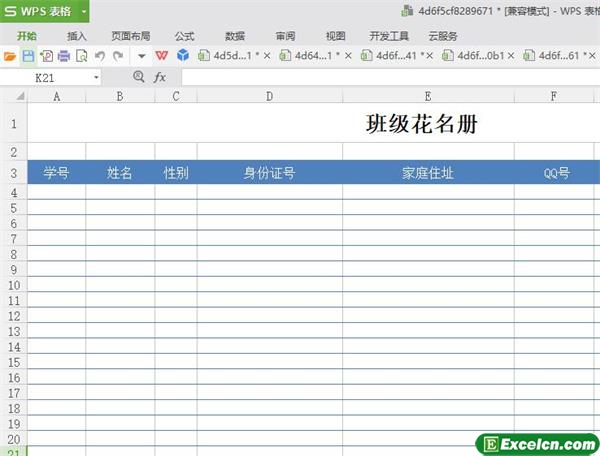
Task: Click into the formula bar input
Action: (390, 77)
